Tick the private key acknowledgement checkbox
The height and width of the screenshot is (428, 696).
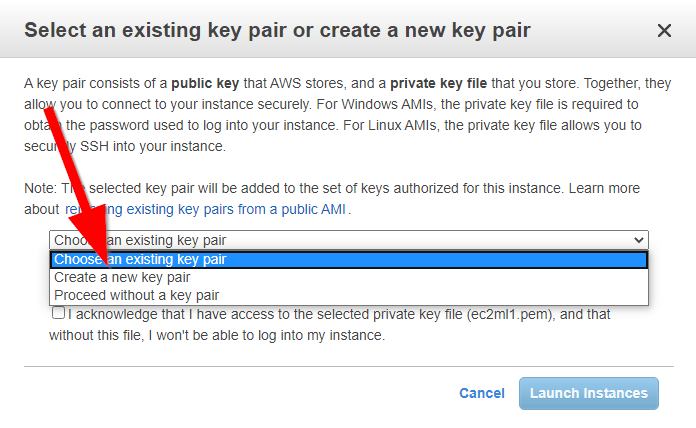pos(58,313)
